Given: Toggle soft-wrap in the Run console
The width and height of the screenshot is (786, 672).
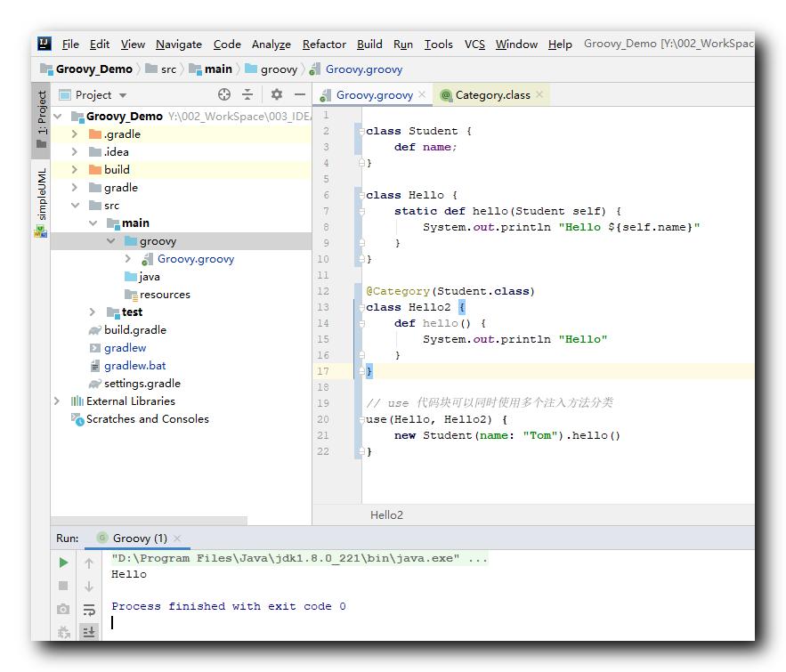Looking at the screenshot, I should pos(89,610).
